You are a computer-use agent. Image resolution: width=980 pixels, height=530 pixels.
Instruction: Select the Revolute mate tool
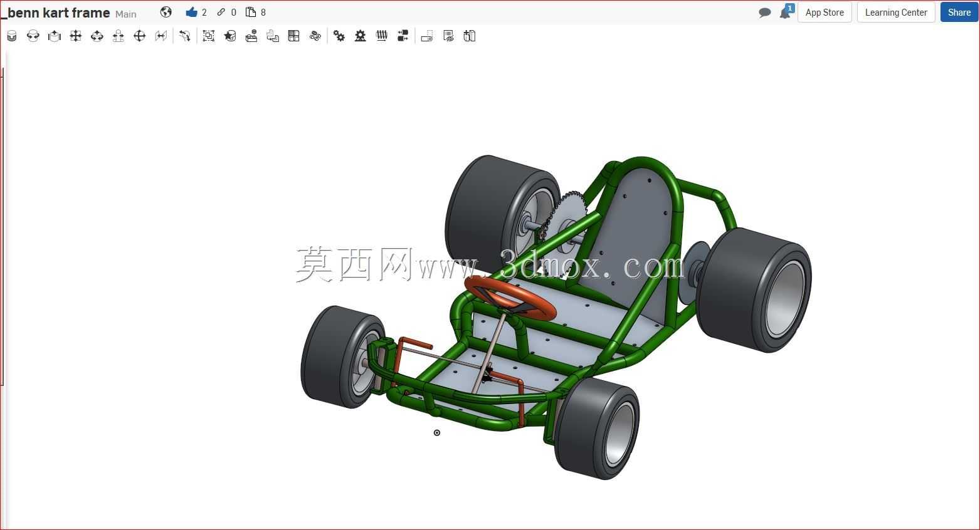(x=33, y=36)
